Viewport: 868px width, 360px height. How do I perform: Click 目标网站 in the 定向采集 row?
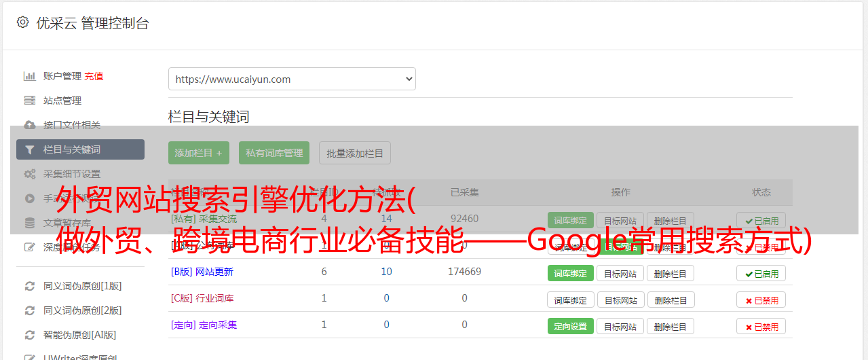(x=620, y=326)
